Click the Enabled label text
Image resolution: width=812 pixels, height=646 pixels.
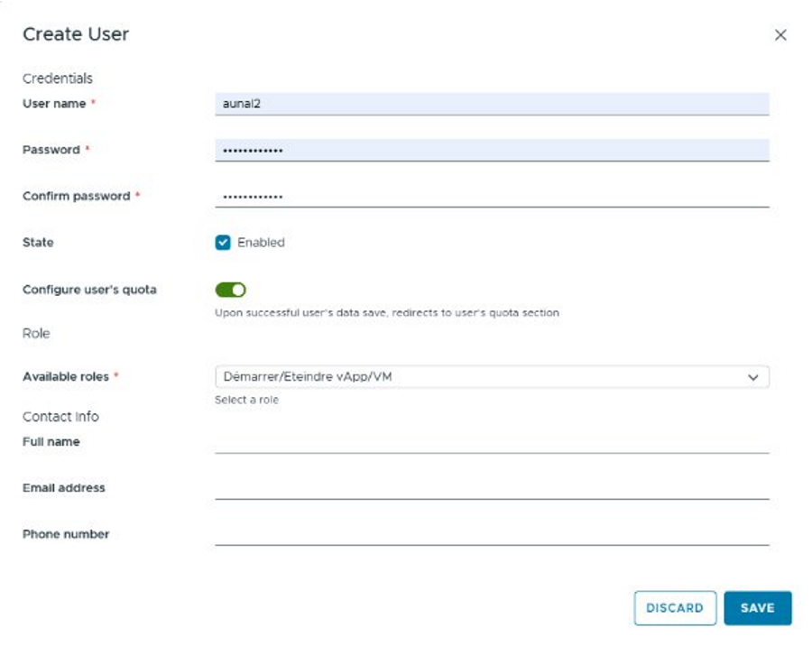point(261,243)
